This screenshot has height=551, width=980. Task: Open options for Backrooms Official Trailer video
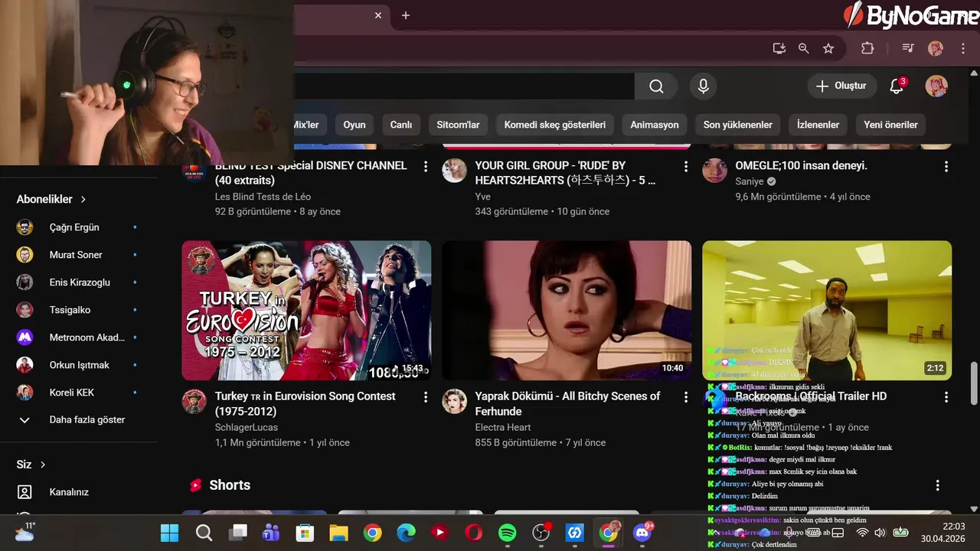946,397
